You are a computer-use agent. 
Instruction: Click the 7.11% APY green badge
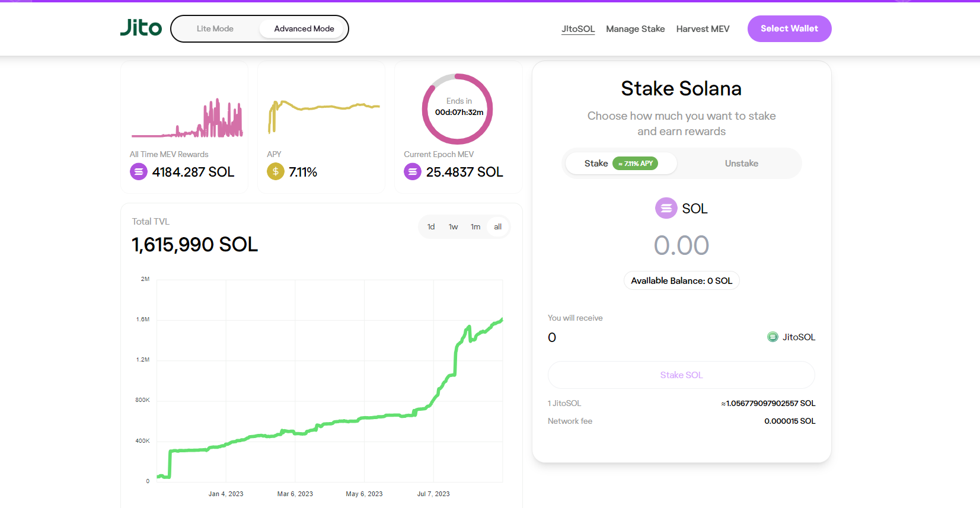[636, 164]
